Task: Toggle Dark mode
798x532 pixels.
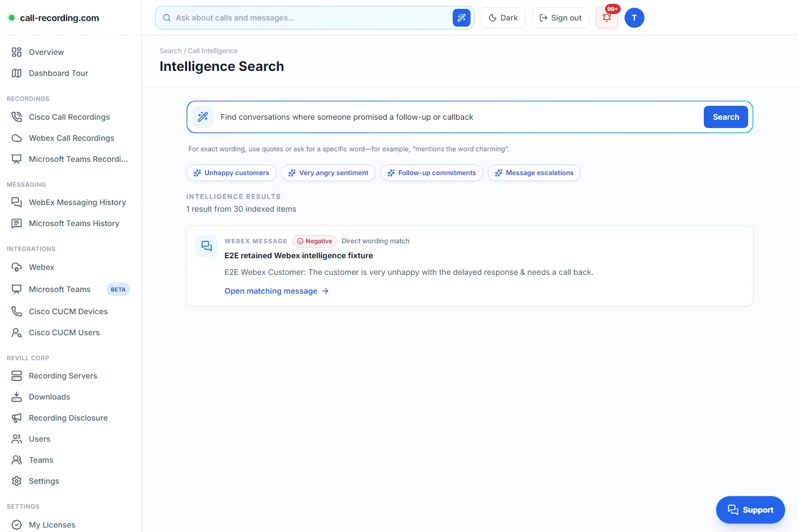Action: tap(503, 18)
